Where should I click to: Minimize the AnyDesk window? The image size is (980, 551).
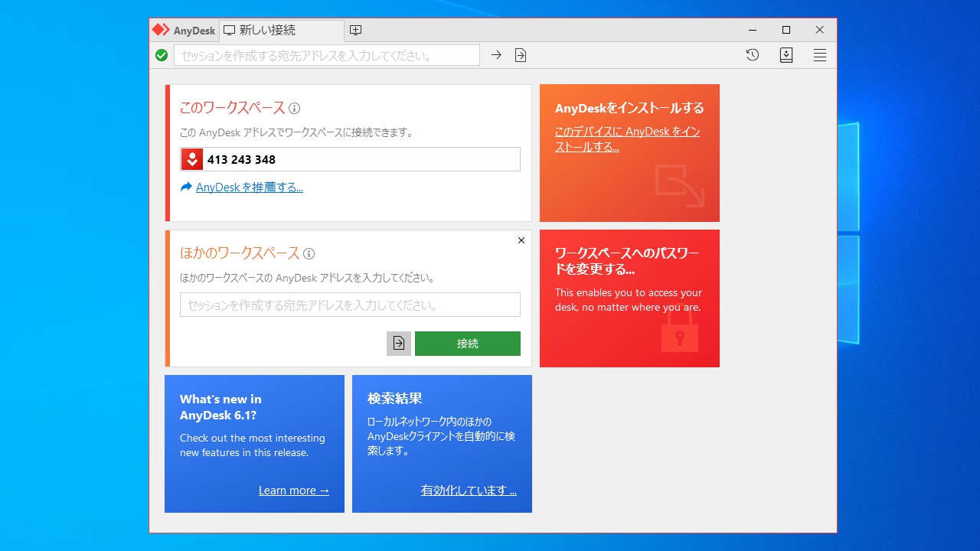753,30
